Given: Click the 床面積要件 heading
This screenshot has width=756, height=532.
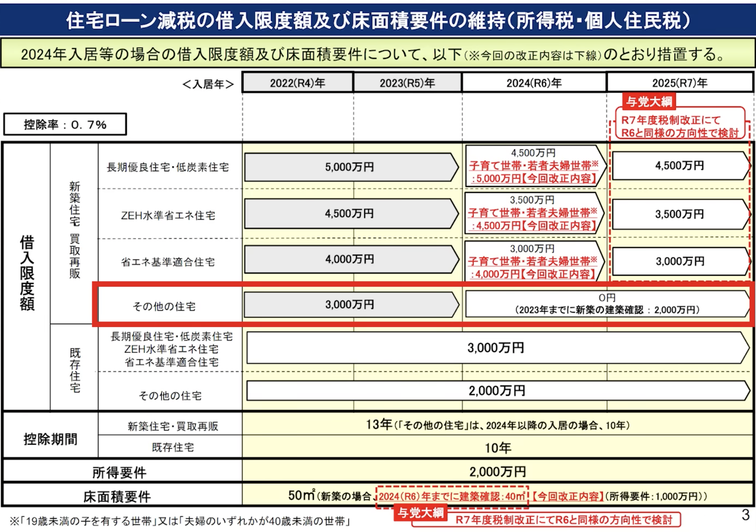Looking at the screenshot, I should [117, 497].
